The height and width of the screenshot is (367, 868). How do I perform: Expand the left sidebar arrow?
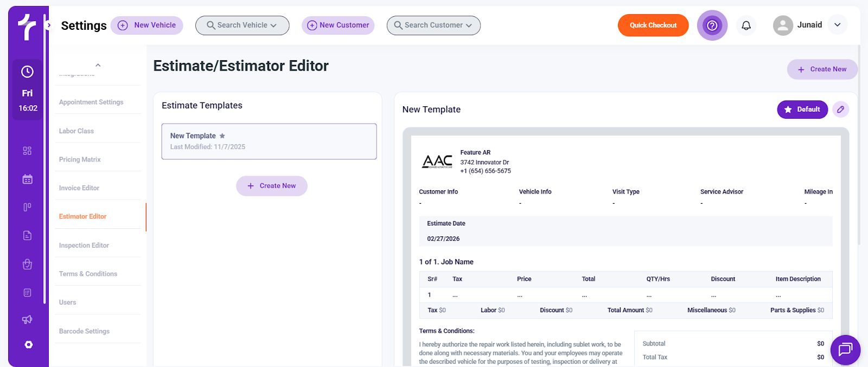click(x=49, y=25)
